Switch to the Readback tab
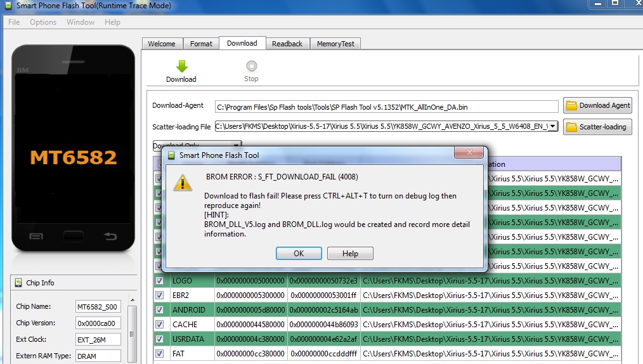643x364 pixels. 287,44
